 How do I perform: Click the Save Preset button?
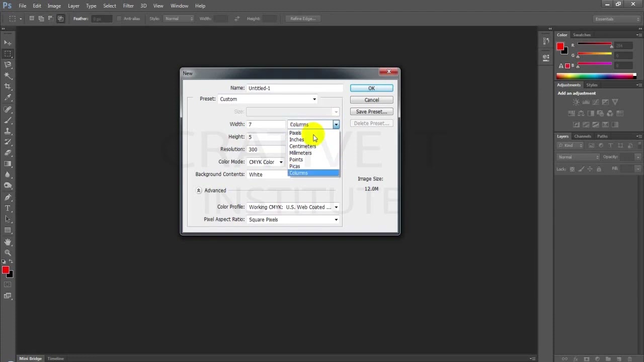371,112
